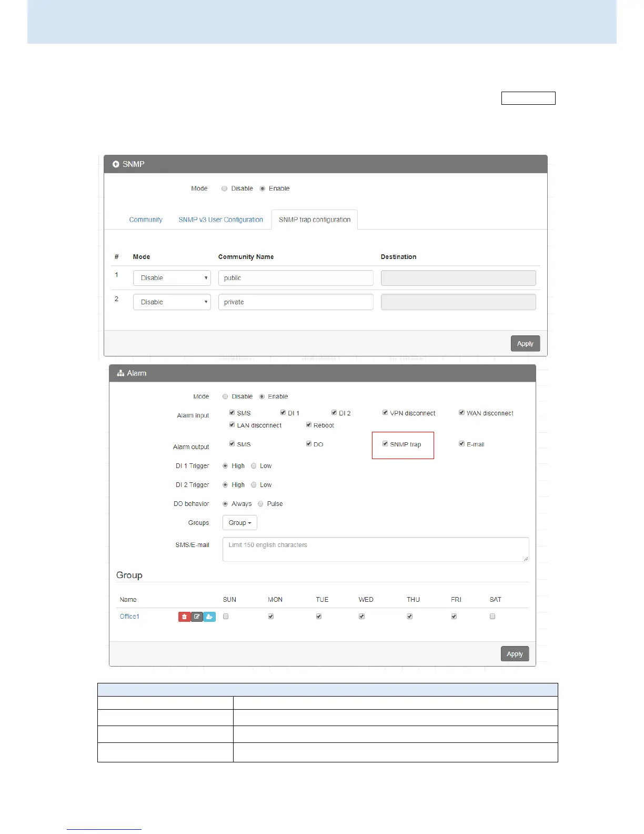Click Destination field for trap row 2
Viewport: 644px width, 834px height.
(x=458, y=302)
